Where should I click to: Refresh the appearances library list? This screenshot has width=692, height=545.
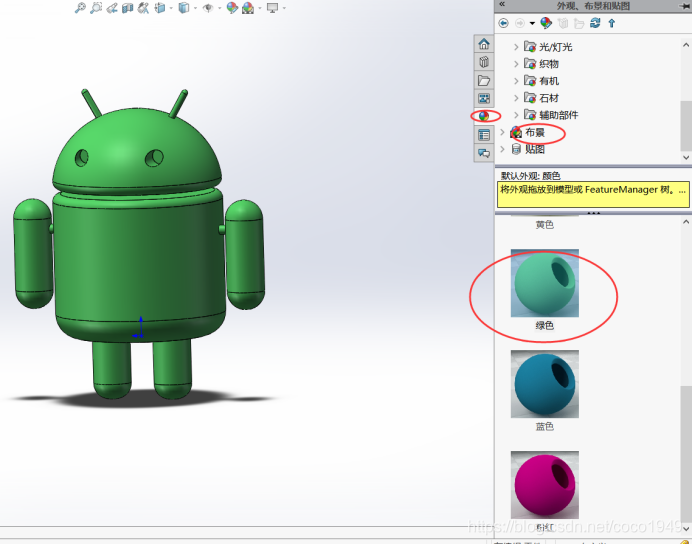click(x=595, y=23)
